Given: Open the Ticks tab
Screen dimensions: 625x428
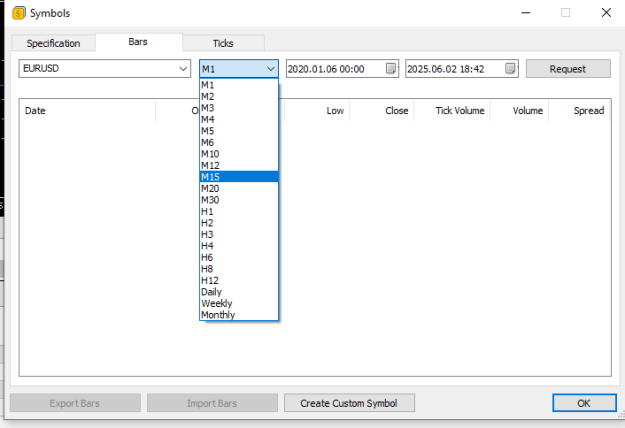Looking at the screenshot, I should (x=223, y=43).
